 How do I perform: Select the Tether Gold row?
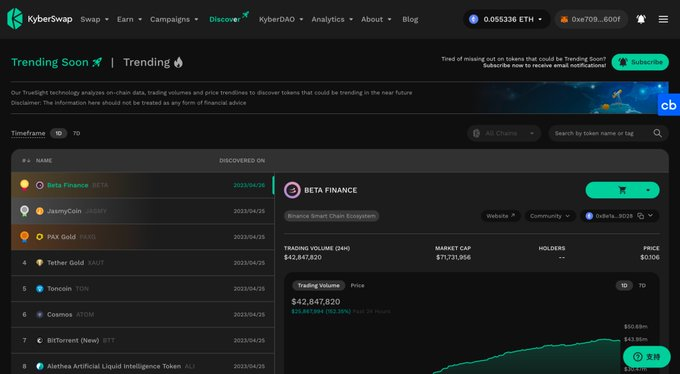143,263
